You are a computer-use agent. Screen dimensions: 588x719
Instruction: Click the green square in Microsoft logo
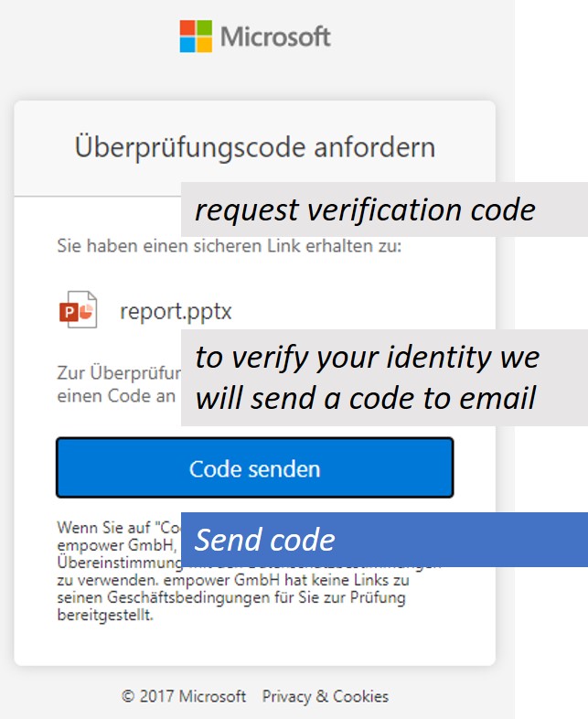tap(204, 28)
